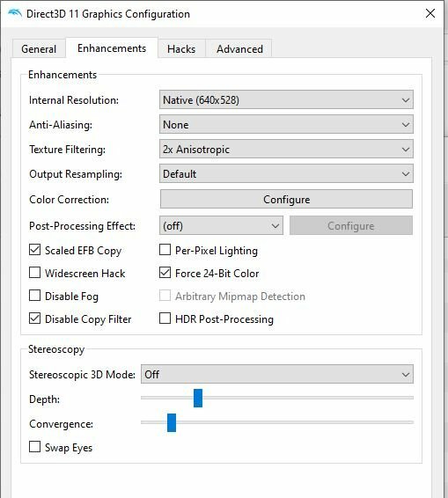The image size is (448, 498).
Task: Uncheck Force 24-Bit Color
Action: 165,273
